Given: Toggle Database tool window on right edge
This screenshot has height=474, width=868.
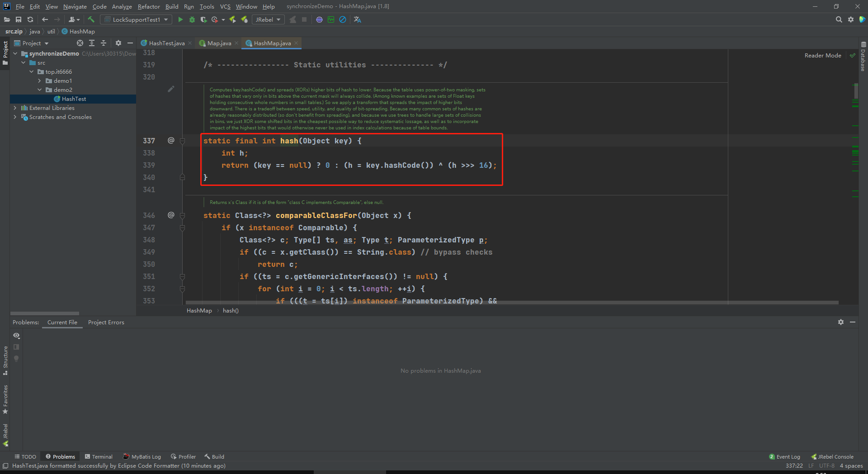Looking at the screenshot, I should (863, 57).
